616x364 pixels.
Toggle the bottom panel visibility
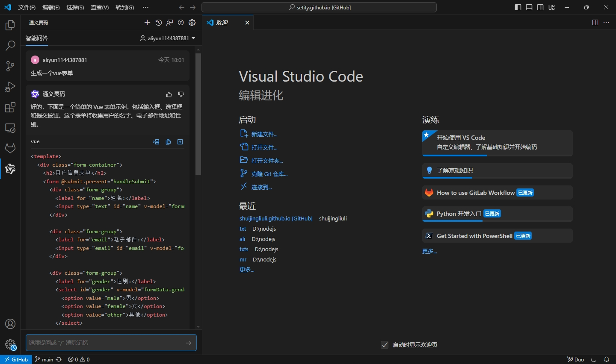point(529,7)
